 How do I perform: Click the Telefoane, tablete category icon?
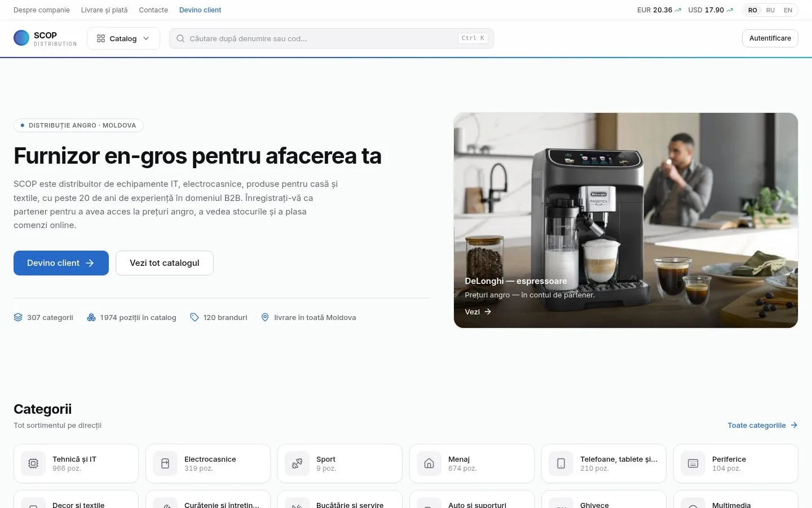click(x=561, y=463)
